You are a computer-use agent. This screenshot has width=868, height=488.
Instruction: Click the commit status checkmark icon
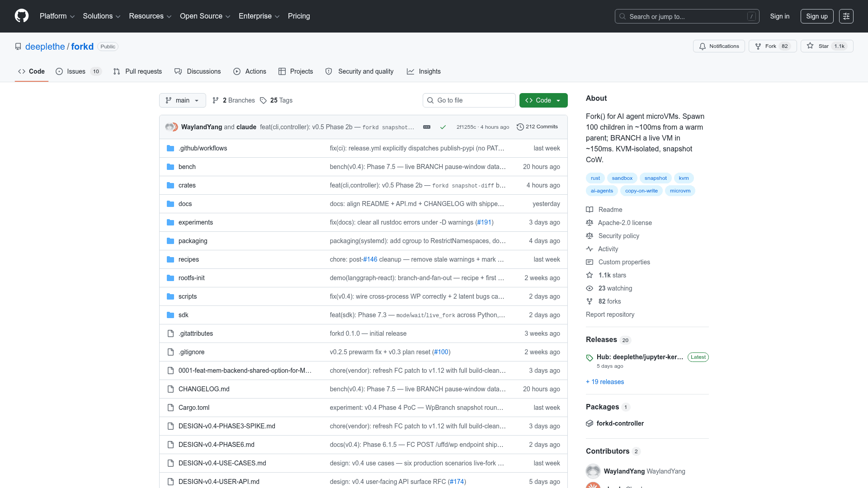pyautogui.click(x=443, y=127)
